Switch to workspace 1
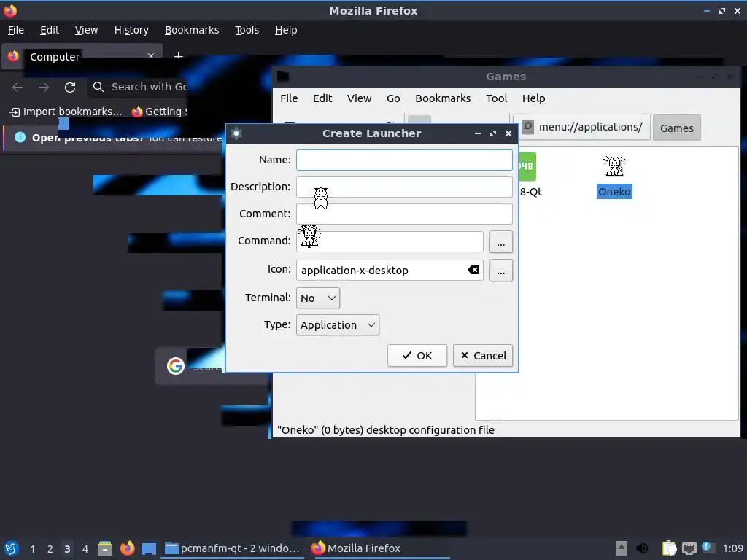Viewport: 747px width, 560px height. coord(32,549)
